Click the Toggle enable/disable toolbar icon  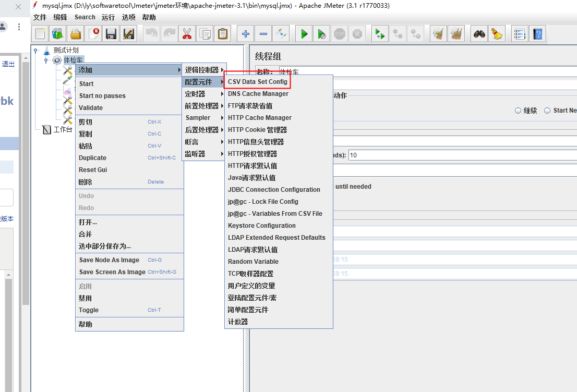[281, 34]
